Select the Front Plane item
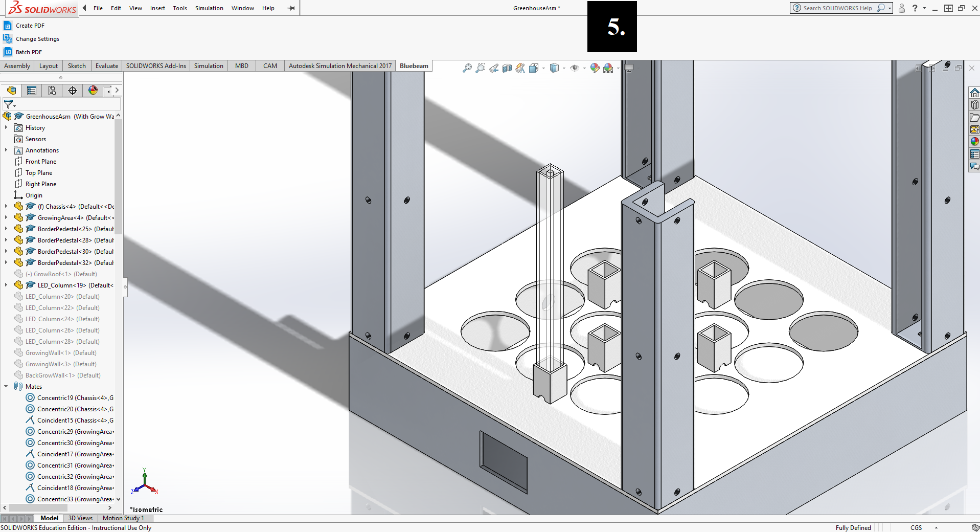The image size is (980, 532). coord(41,162)
